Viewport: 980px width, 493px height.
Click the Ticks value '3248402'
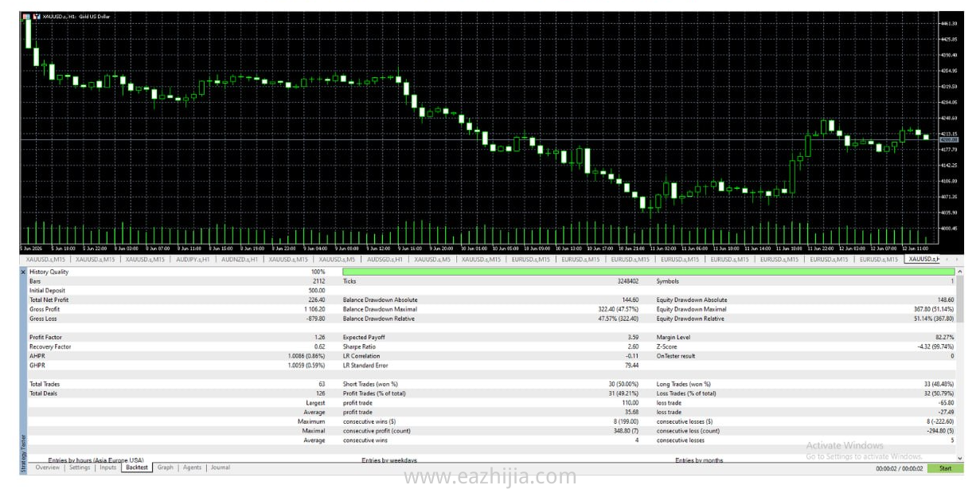point(627,281)
